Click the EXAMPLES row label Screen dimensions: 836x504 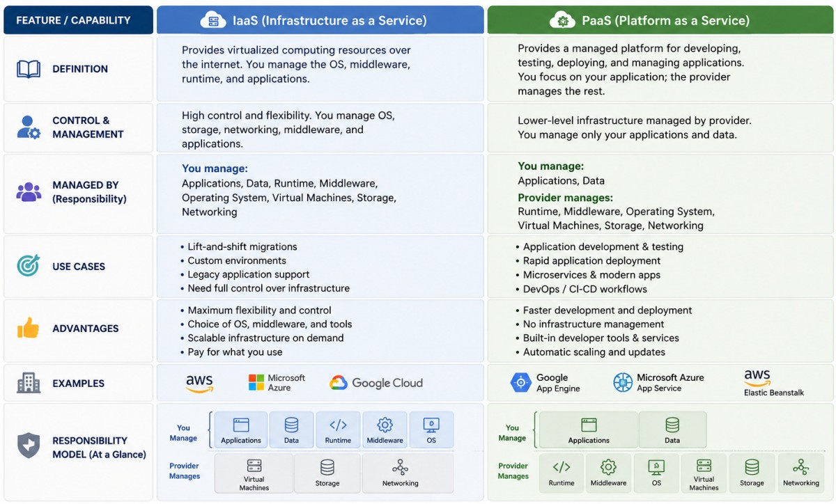pyautogui.click(x=78, y=383)
